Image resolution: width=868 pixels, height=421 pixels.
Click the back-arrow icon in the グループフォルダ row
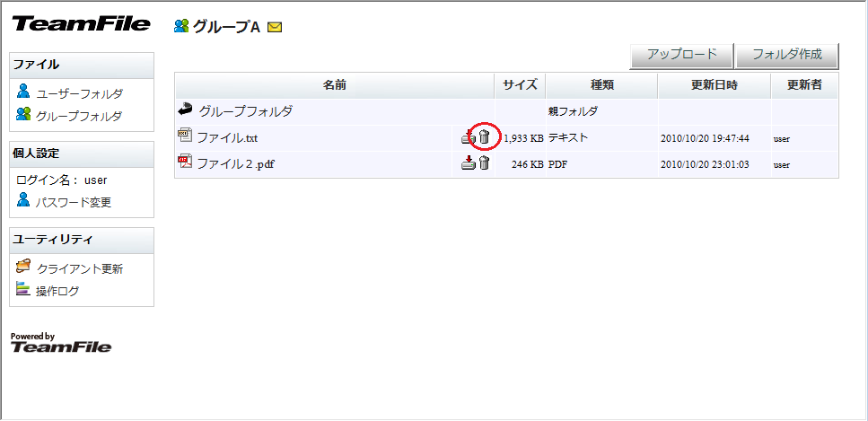(186, 110)
